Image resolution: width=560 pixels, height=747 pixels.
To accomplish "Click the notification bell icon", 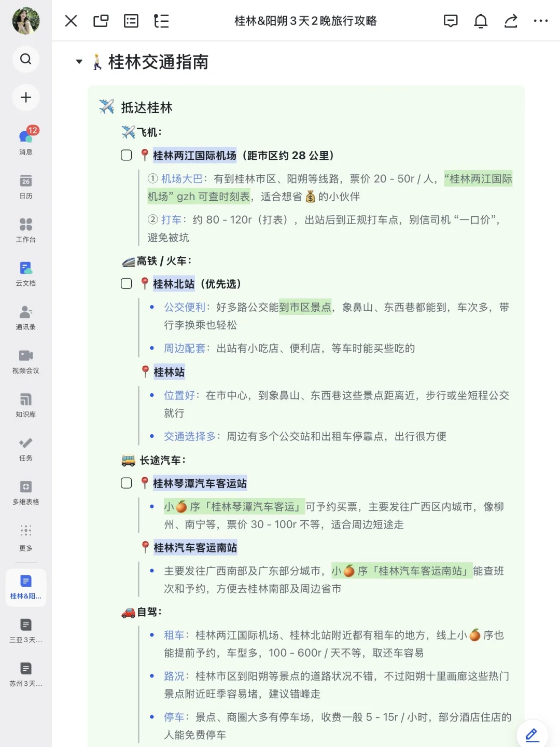I will (x=481, y=21).
